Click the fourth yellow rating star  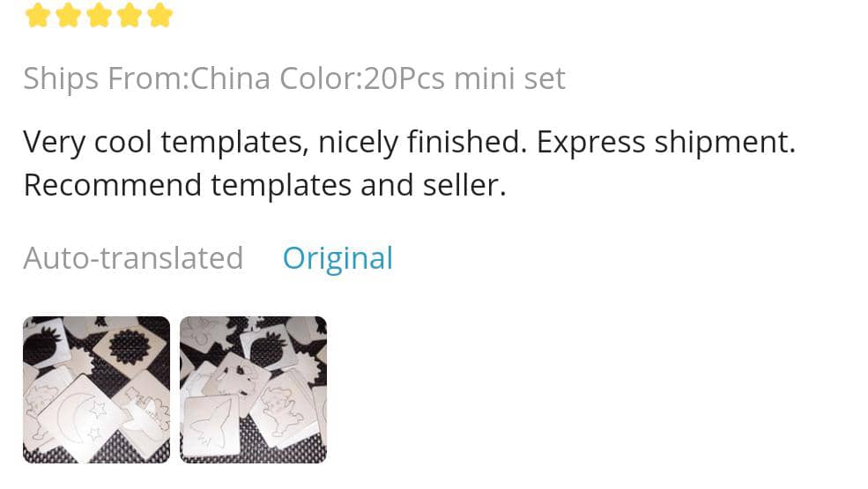(x=130, y=15)
